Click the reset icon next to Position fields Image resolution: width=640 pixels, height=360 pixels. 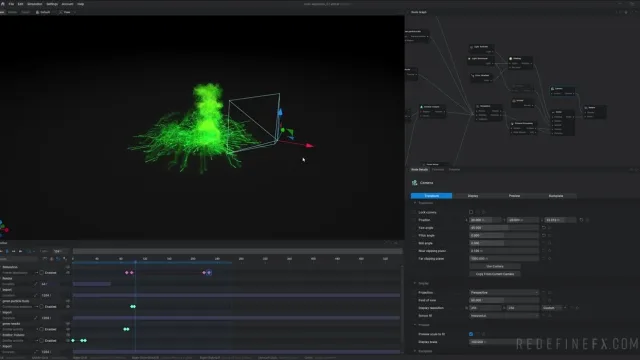coord(581,220)
